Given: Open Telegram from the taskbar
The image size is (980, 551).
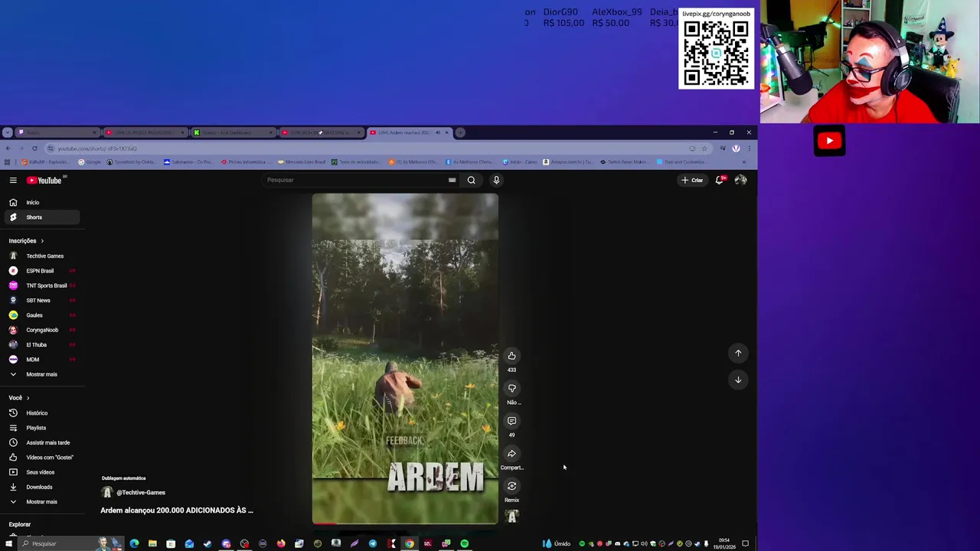Looking at the screenshot, I should (373, 543).
